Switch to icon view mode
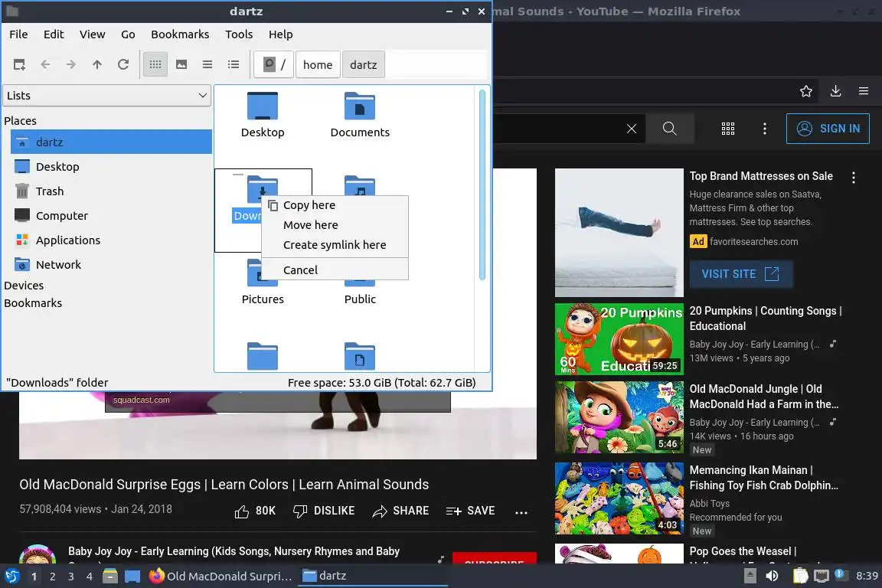 point(155,65)
